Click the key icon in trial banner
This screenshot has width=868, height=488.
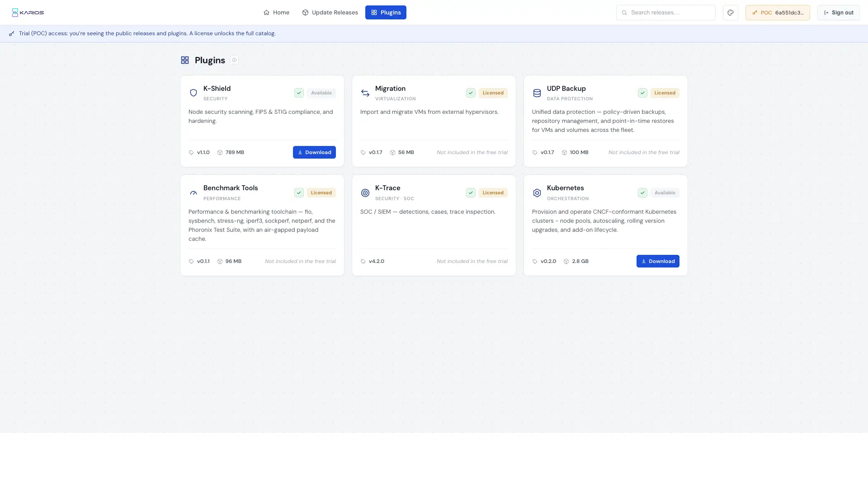coord(12,33)
